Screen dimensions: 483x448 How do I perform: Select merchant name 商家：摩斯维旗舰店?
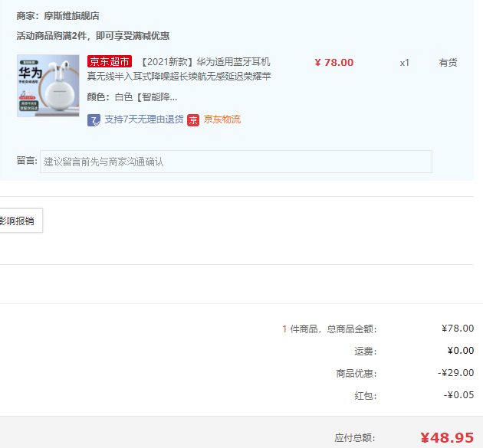click(x=58, y=16)
